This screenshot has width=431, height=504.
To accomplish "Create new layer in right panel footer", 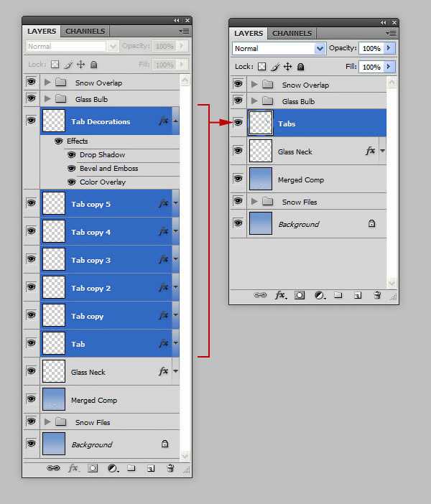I will pos(358,295).
